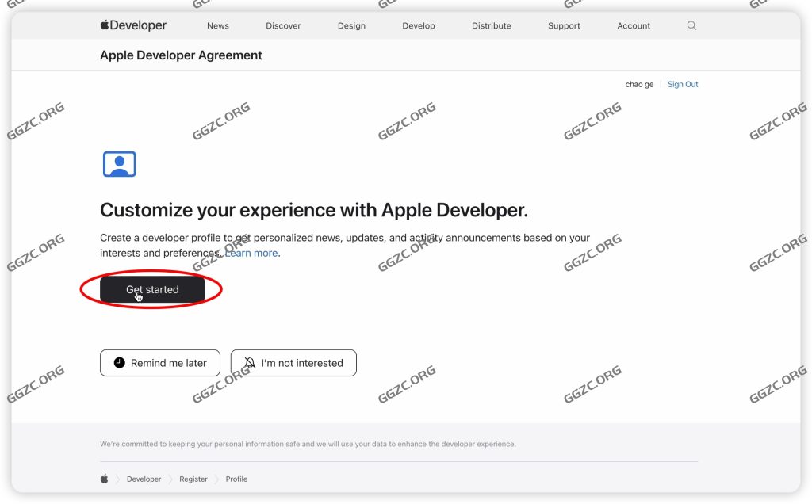
Task: Go to the Distribute section
Action: click(x=491, y=25)
